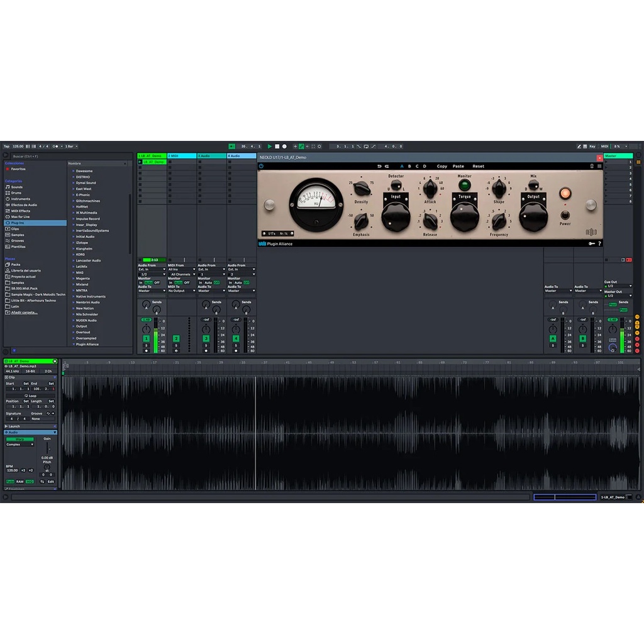Select plugin preset slot C
The width and height of the screenshot is (644, 644).
[x=417, y=166]
